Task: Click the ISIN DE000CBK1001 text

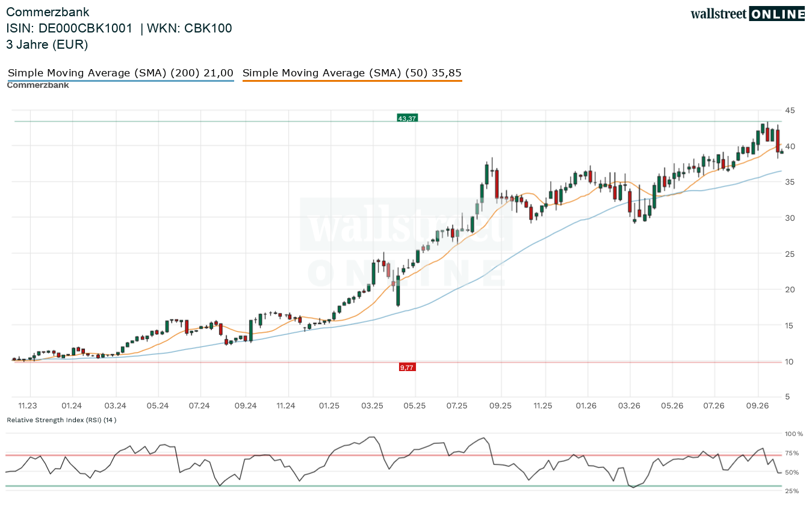Action: point(69,28)
